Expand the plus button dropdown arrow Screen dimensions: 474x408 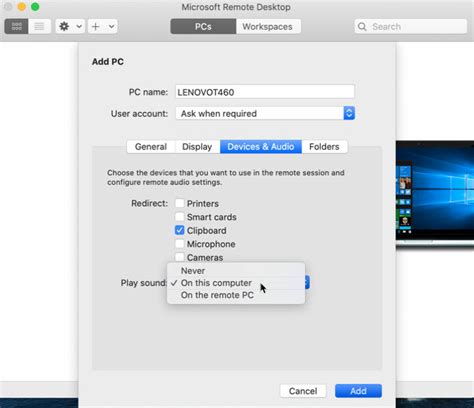pos(112,26)
